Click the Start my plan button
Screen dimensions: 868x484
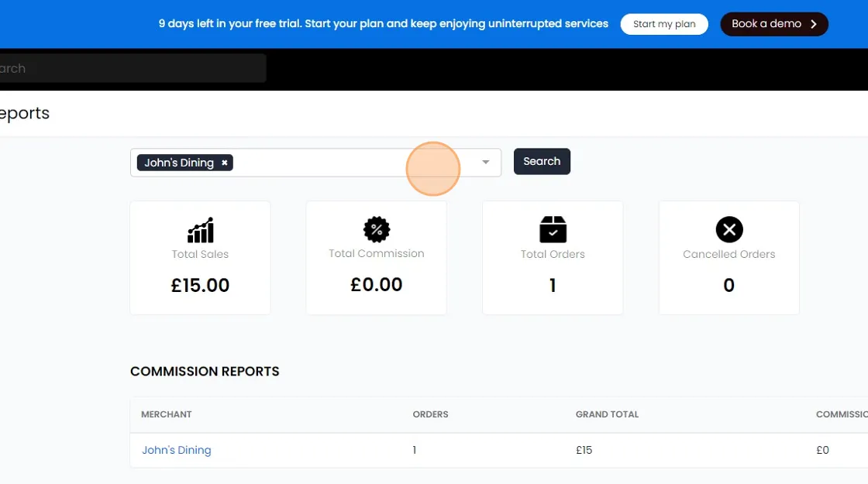pos(664,24)
